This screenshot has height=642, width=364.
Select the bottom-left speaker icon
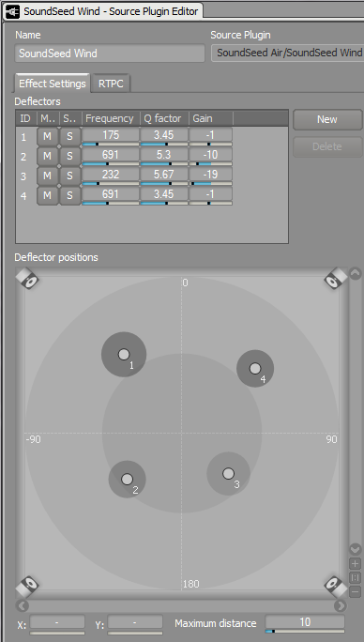[27, 586]
